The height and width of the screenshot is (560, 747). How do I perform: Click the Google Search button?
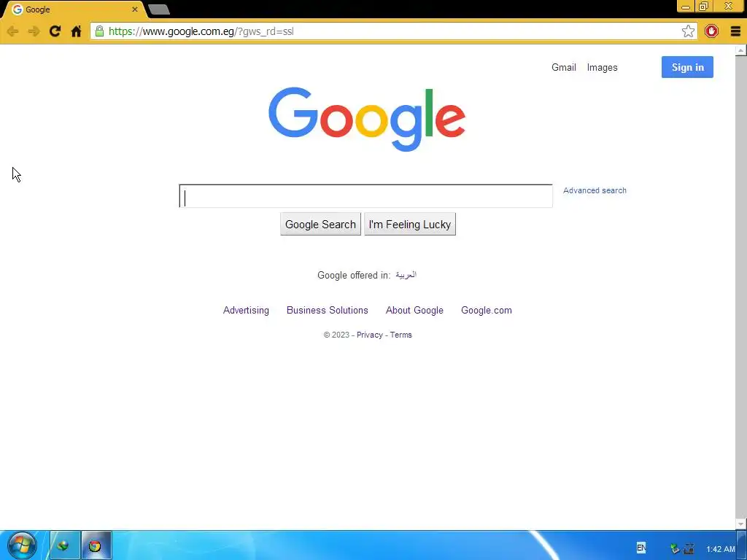321,225
